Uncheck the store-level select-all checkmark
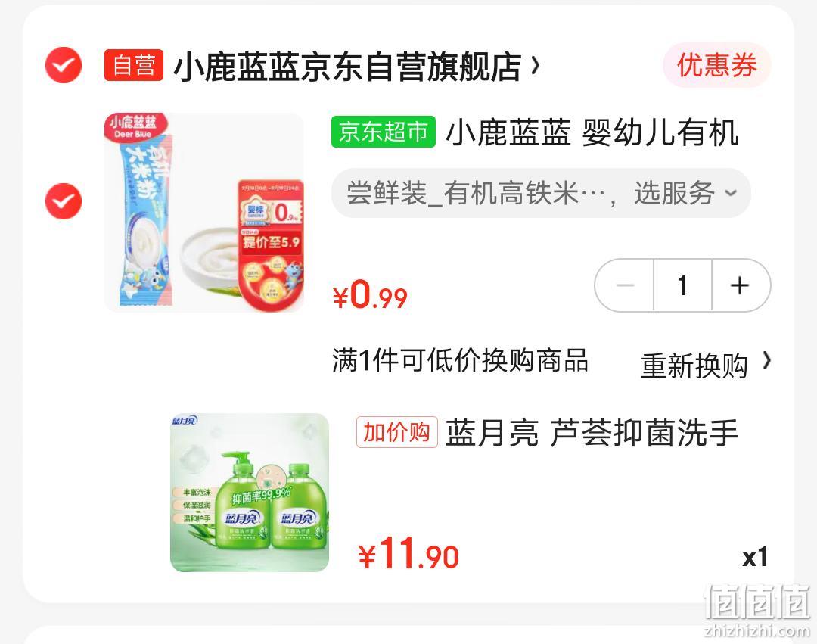Screen dimensions: 817x644 pos(64,65)
